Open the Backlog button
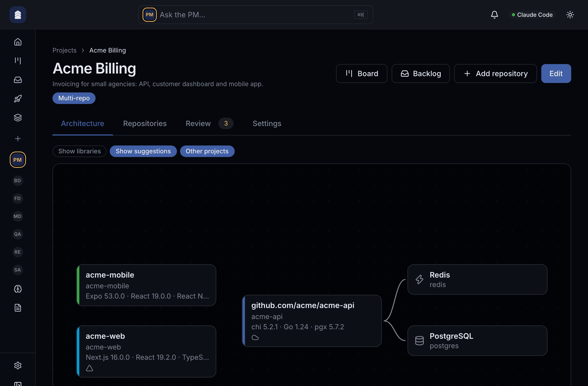 (x=421, y=74)
